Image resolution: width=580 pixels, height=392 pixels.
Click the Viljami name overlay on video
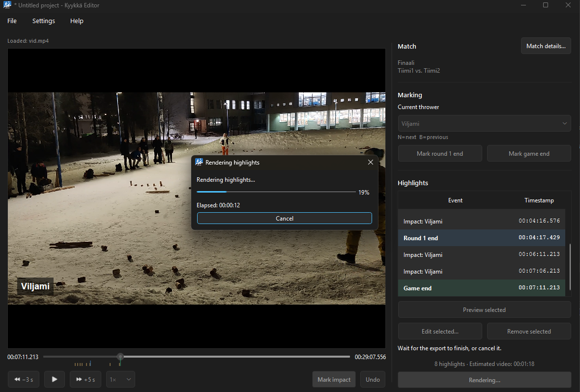(35, 286)
